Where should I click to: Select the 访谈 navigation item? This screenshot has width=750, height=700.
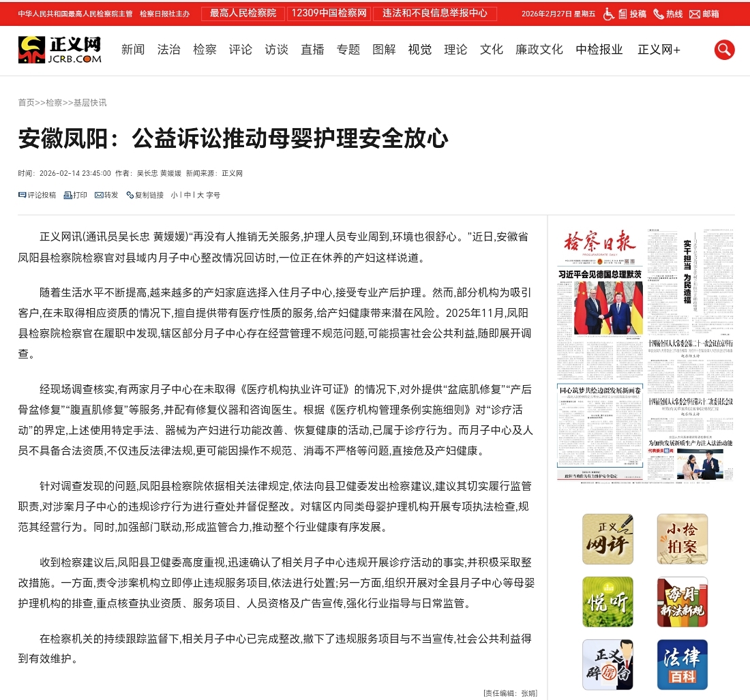click(276, 50)
